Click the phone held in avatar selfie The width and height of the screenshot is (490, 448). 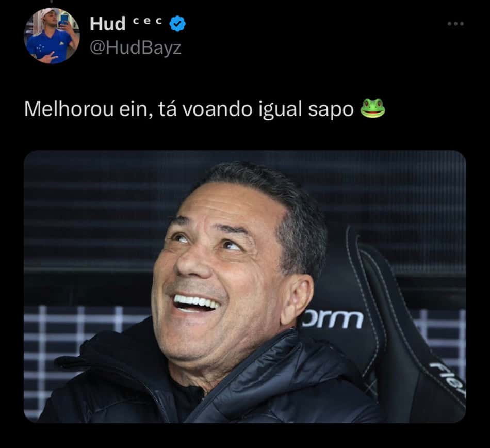pyautogui.click(x=64, y=20)
